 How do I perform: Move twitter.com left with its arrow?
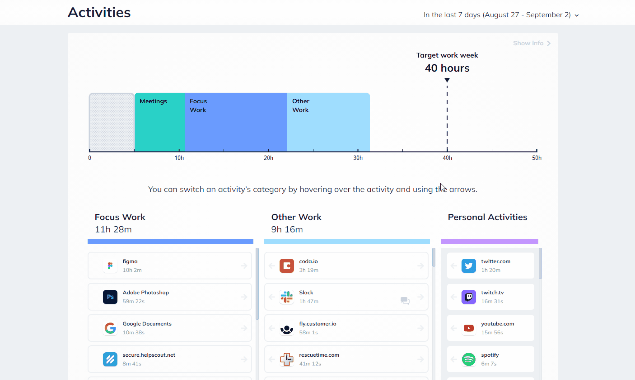tap(454, 266)
